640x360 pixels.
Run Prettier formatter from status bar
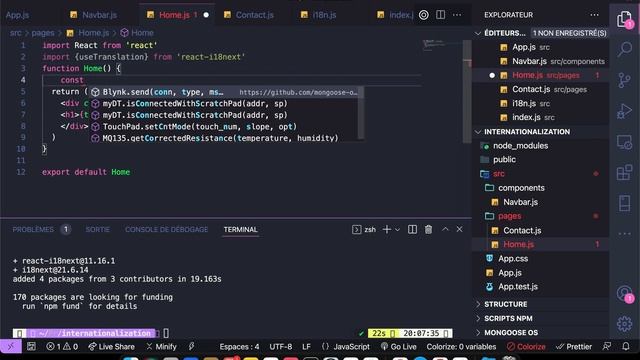(574, 347)
